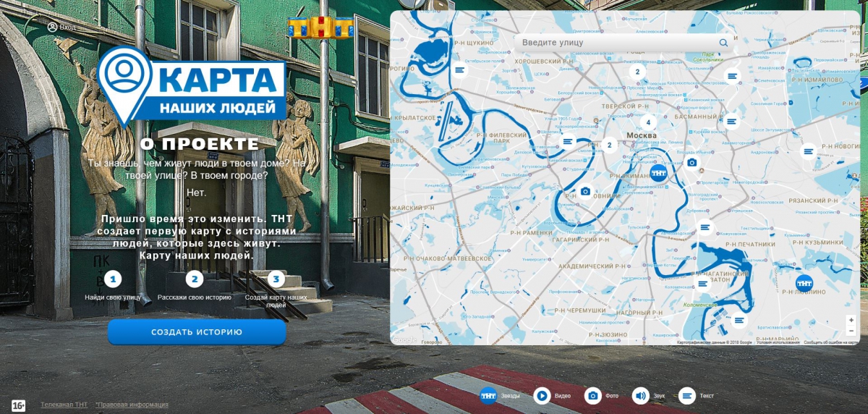
Task: Open the ТНТ star marker in Люблино
Action: point(804,283)
